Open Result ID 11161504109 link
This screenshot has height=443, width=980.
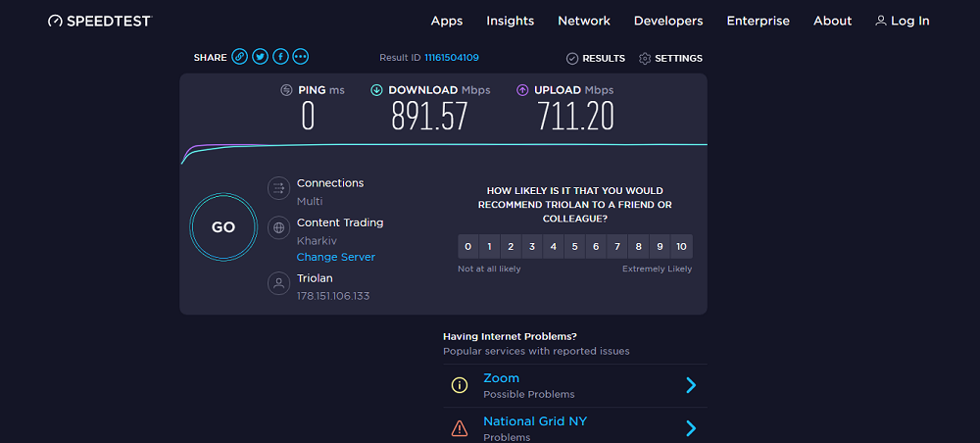point(452,58)
